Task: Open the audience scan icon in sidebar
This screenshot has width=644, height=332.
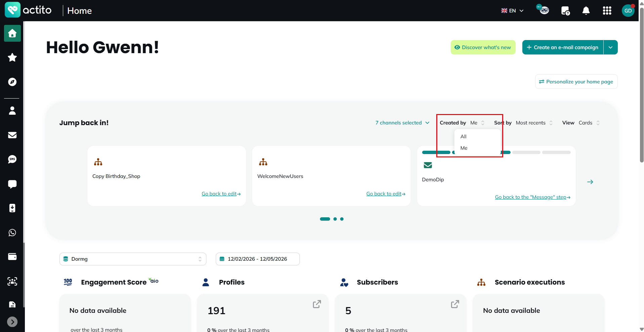Action: click(x=12, y=281)
